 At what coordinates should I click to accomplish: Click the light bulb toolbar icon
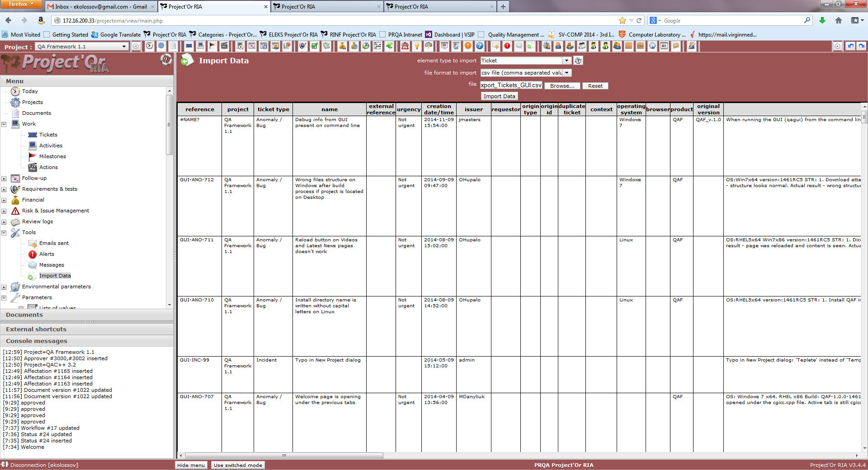(417, 46)
